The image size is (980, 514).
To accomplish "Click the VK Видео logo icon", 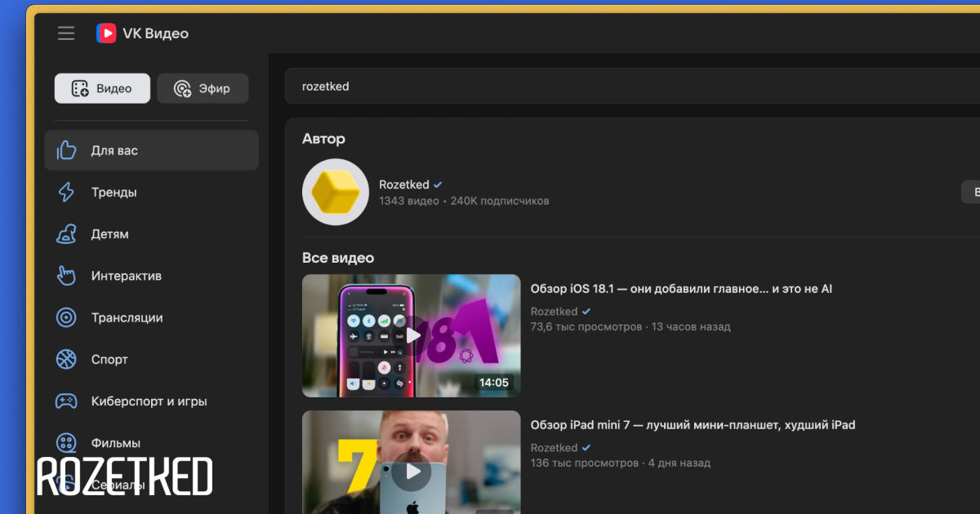I will coord(106,33).
